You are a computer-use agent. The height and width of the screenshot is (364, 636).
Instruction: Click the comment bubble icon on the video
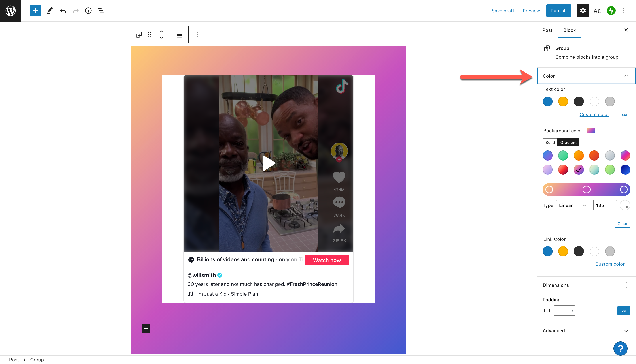339,203
